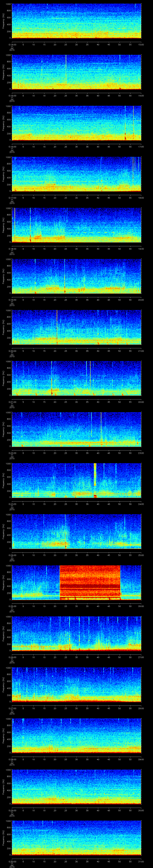Click the 0:19:00 end label of 0:18:00 panel

point(141,249)
